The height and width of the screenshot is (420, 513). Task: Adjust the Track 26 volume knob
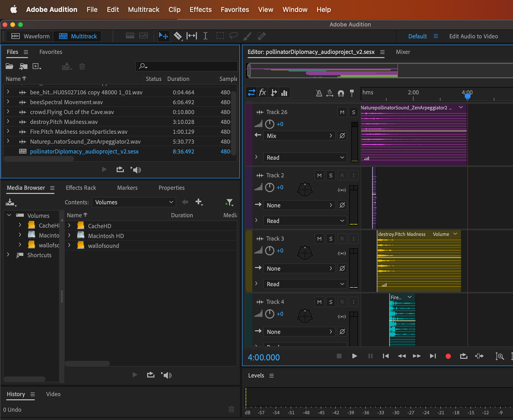click(270, 124)
